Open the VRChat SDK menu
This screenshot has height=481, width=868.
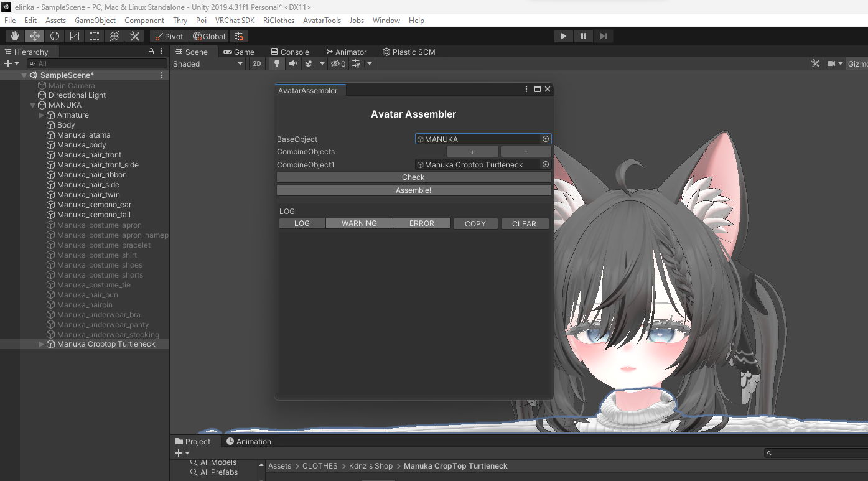point(235,21)
